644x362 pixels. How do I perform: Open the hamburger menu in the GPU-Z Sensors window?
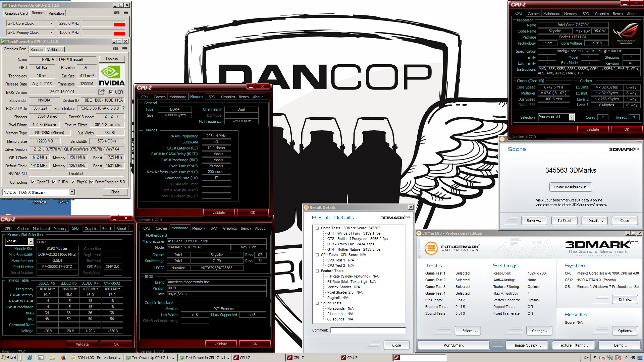tap(126, 13)
